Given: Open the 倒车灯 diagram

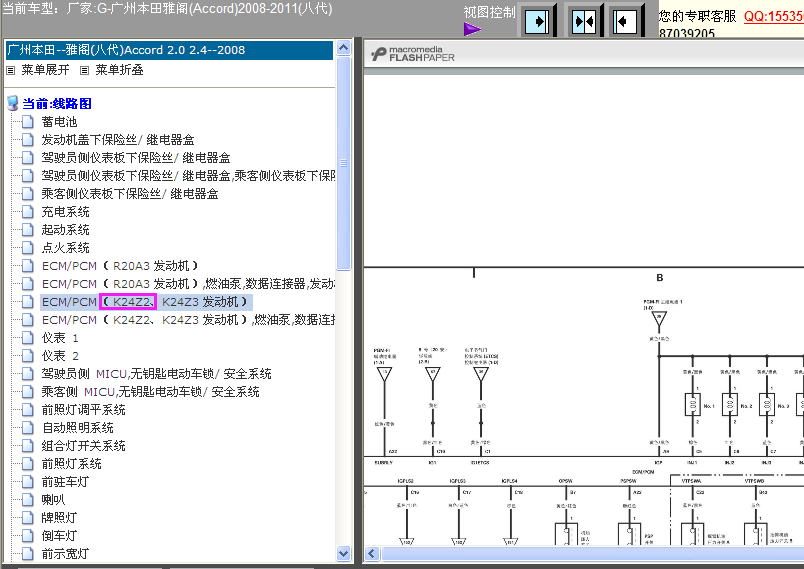Looking at the screenshot, I should (x=59, y=535).
